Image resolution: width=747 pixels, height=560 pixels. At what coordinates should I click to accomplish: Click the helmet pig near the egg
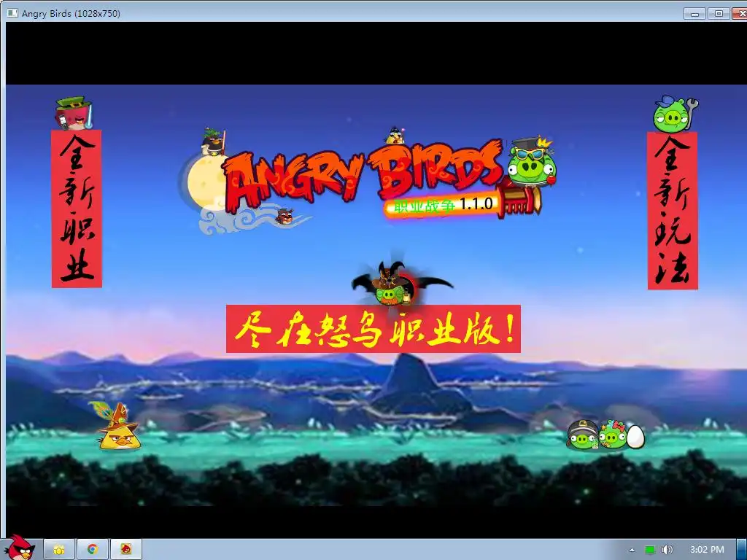pos(582,435)
